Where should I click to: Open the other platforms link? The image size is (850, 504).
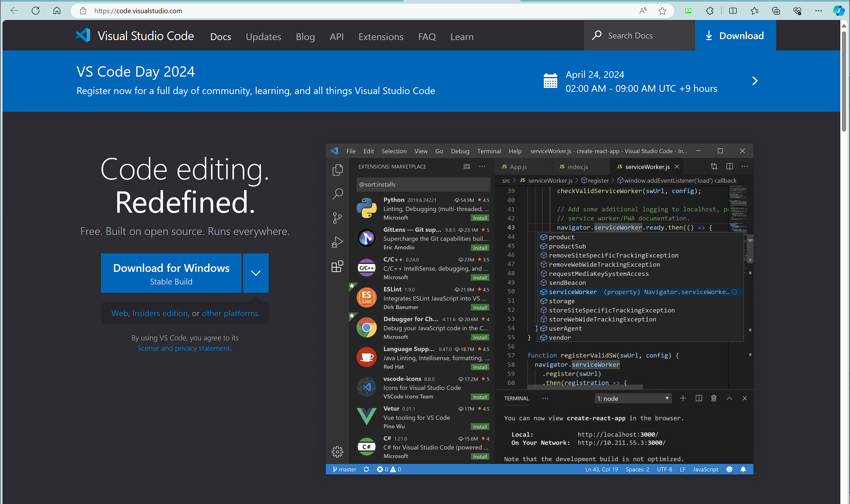[230, 313]
